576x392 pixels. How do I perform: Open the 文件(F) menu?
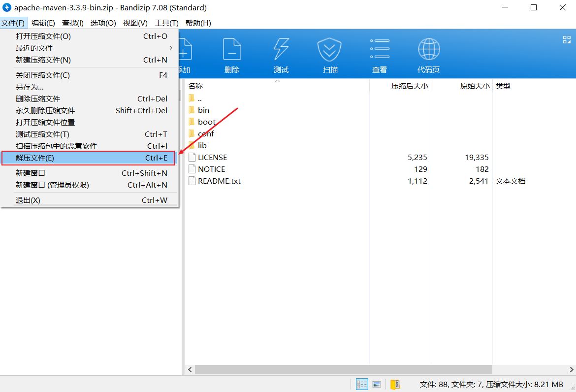[13, 23]
